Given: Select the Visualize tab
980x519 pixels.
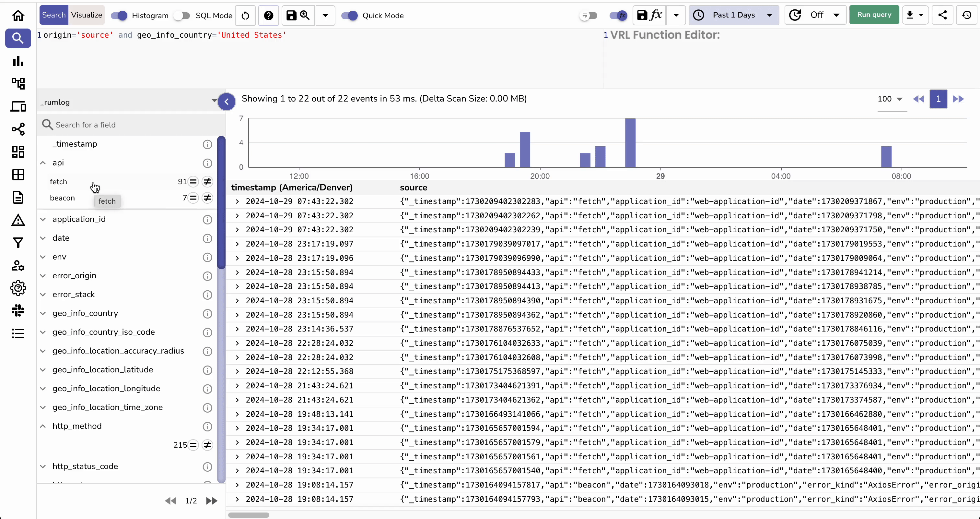Looking at the screenshot, I should (87, 15).
